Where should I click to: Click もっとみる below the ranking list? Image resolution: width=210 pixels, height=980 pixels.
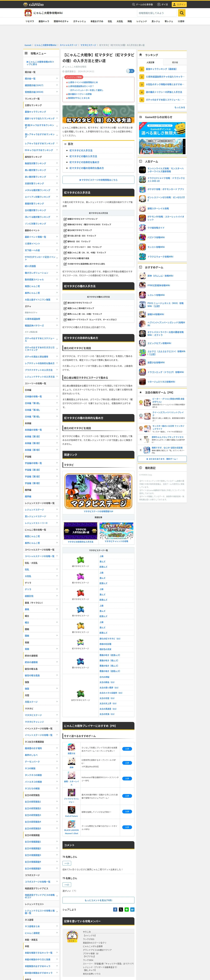click(180, 107)
